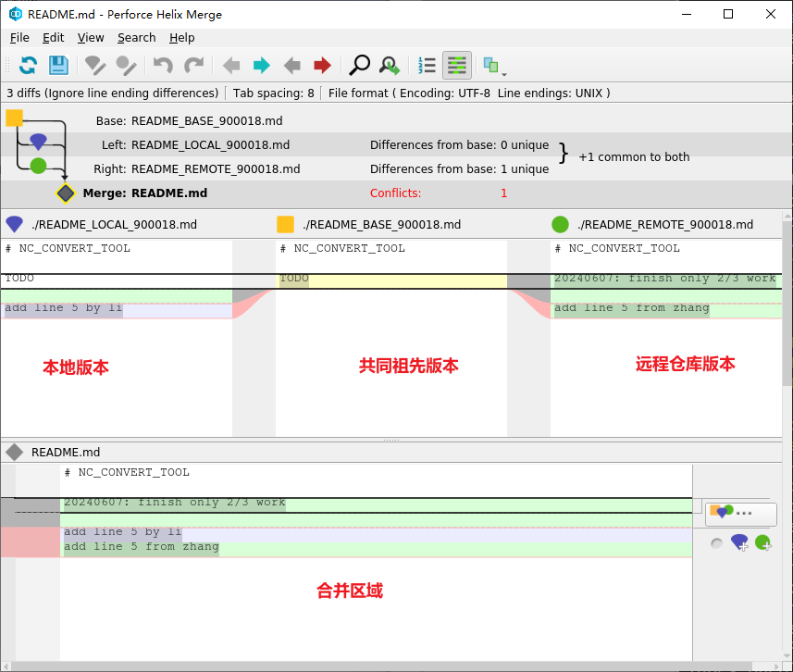Open the View menu

coord(91,38)
